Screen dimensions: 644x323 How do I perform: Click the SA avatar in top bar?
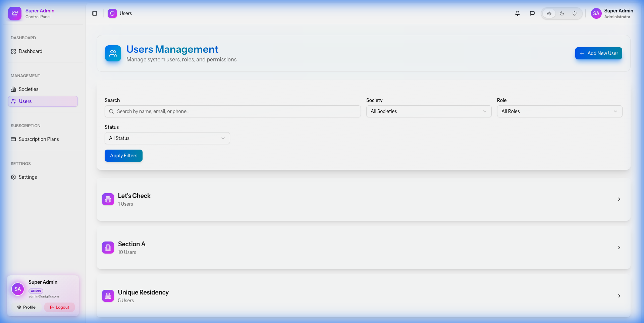[x=596, y=13]
